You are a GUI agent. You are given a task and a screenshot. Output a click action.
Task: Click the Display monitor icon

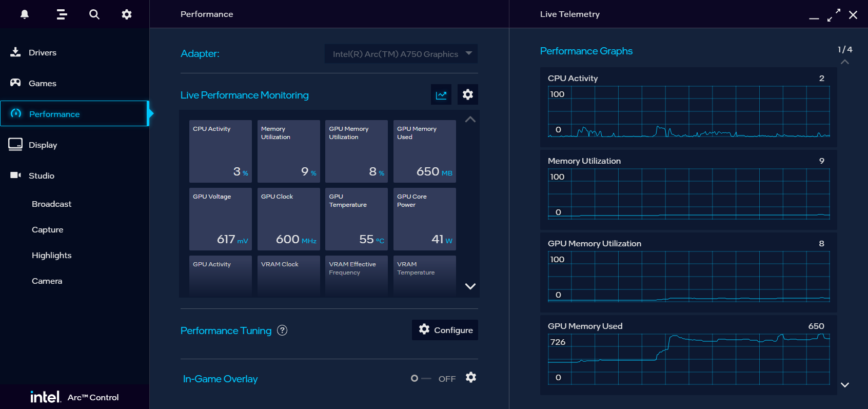click(15, 145)
